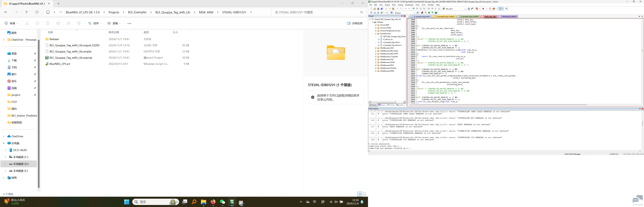Click Open file icon in µVision toolbar
644x207 pixels.
[374, 9]
